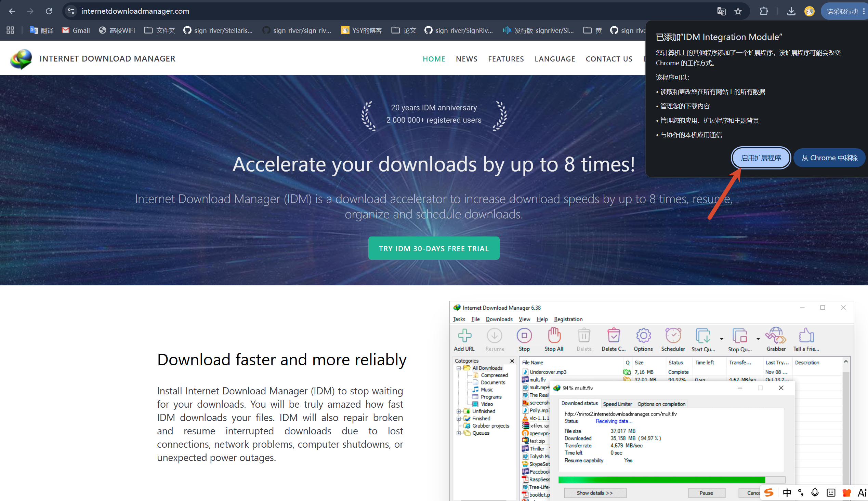Open the Chrome three-dot menu
Viewport: 868px width, 501px height.
pyautogui.click(x=864, y=11)
